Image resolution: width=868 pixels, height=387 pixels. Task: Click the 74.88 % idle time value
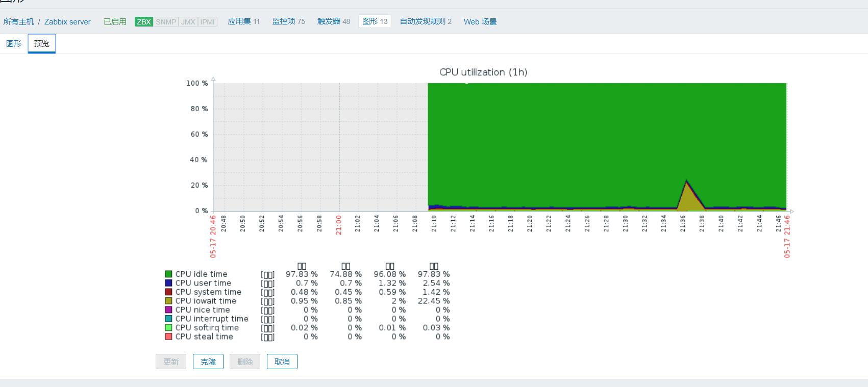point(345,274)
